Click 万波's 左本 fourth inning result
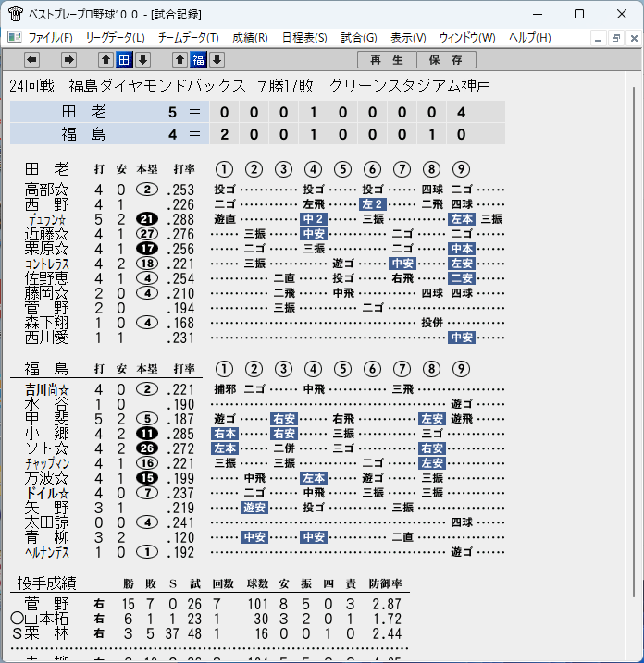644x663 pixels. click(x=314, y=478)
